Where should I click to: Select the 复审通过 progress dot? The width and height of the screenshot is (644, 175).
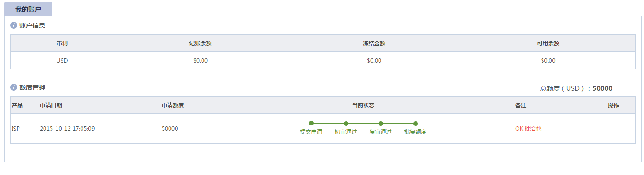[381, 124]
